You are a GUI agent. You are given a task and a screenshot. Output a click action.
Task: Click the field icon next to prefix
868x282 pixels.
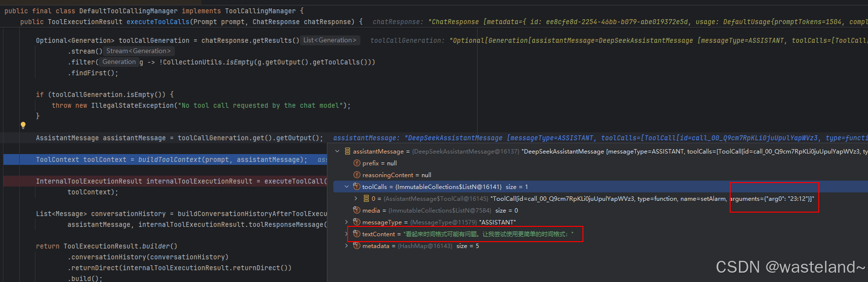pos(357,163)
